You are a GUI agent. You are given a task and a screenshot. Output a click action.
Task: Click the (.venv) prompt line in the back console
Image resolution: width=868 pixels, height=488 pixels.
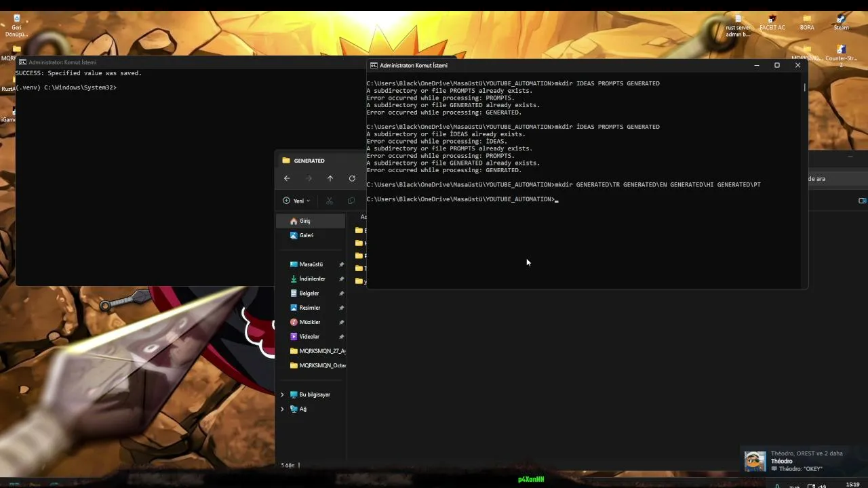click(66, 87)
